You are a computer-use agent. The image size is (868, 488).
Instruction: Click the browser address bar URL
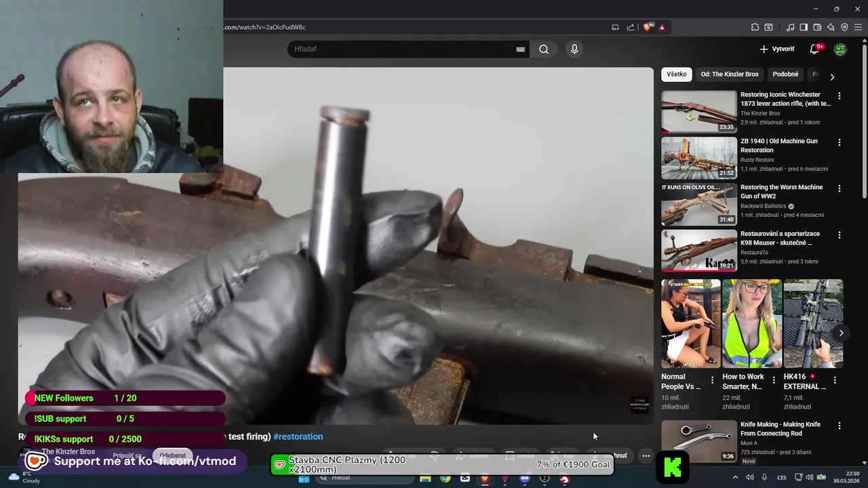pos(264,27)
